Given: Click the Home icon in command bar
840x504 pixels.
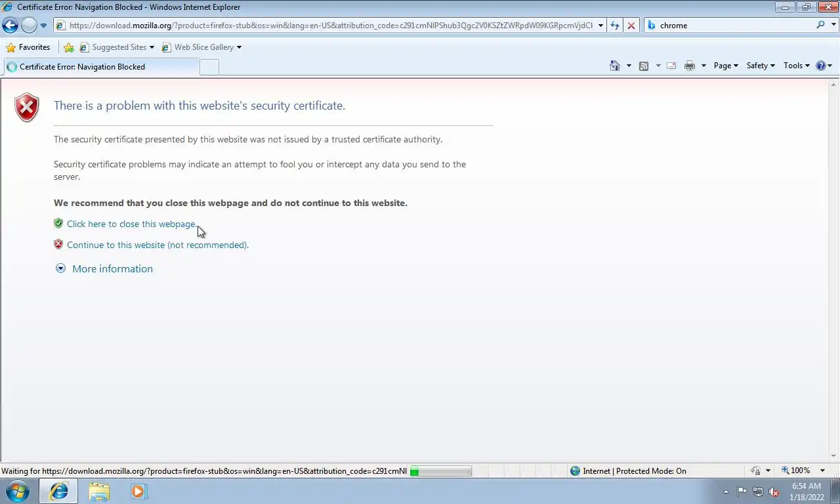Looking at the screenshot, I should [615, 66].
